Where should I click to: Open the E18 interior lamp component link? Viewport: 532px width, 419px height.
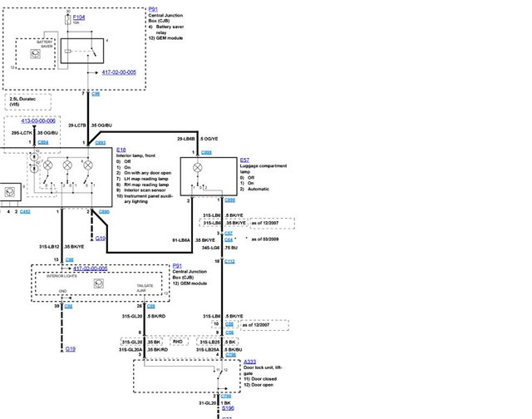[121, 150]
